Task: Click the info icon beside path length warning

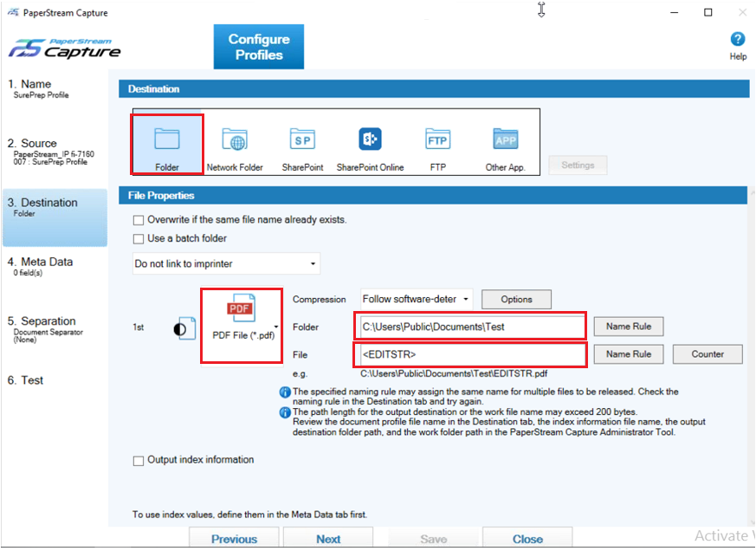Action: pyautogui.click(x=285, y=413)
